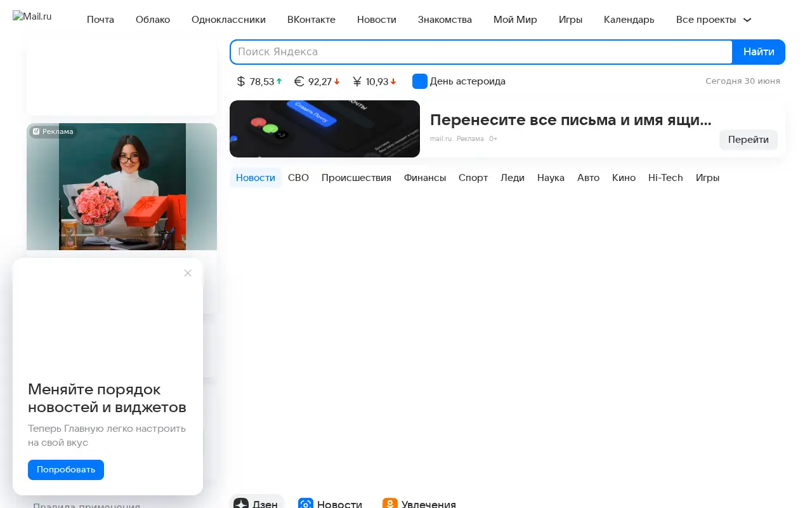Image resolution: width=812 pixels, height=508 pixels.
Task: Open ВКонтакте from the top bar
Action: 311,20
